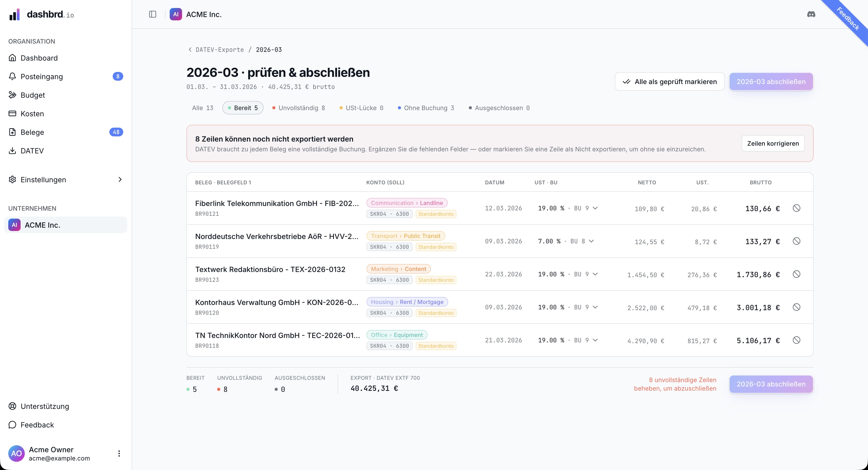Click the dashbrd.io logo
This screenshot has height=470, width=868.
[42, 14]
